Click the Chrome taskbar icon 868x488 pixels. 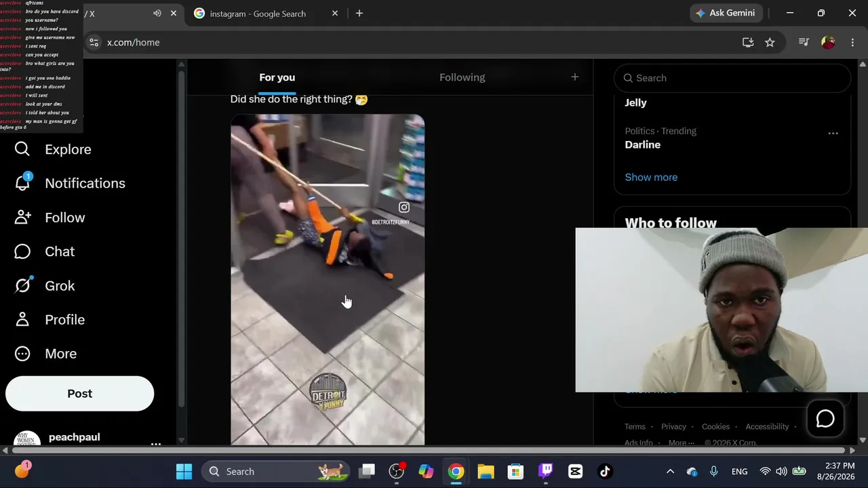(x=456, y=471)
